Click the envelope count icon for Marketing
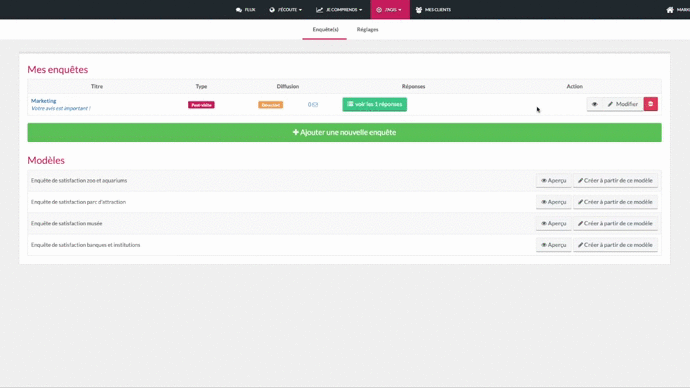Image resolution: width=690 pixels, height=388 pixels. [x=313, y=104]
